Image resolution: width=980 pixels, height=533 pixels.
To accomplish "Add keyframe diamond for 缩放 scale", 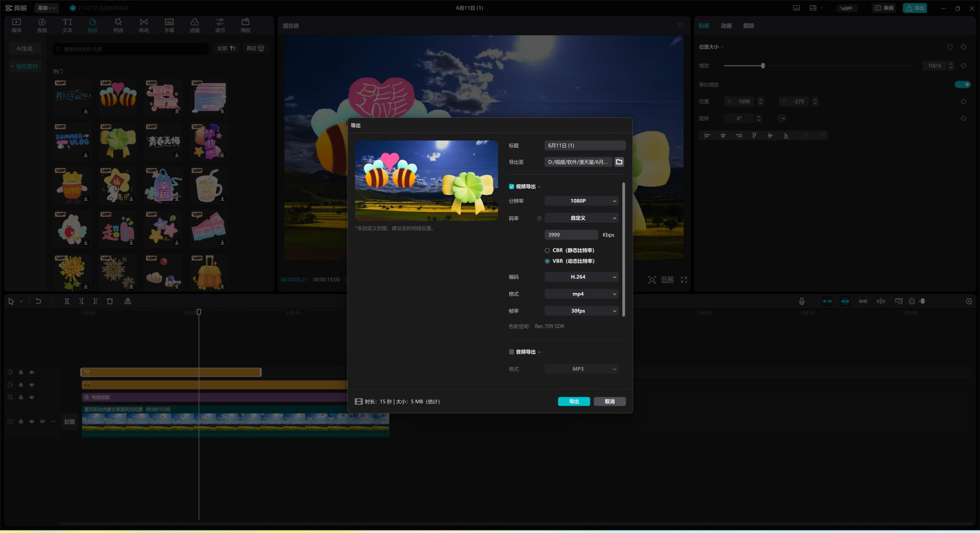I will coord(964,66).
